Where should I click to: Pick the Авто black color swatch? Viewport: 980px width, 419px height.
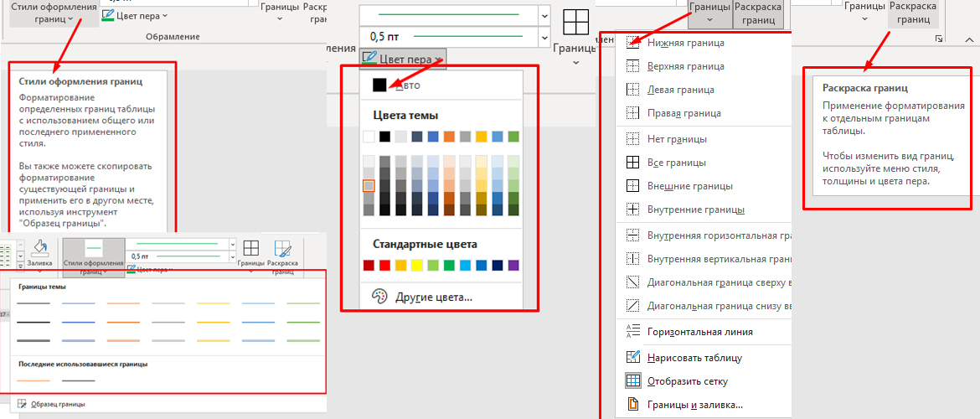click(x=379, y=85)
